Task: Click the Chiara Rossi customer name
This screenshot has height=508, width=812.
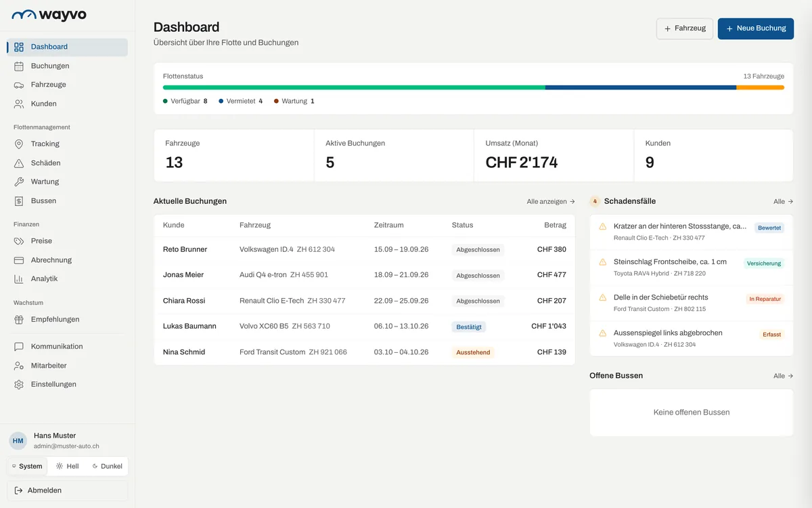Action: 184,301
